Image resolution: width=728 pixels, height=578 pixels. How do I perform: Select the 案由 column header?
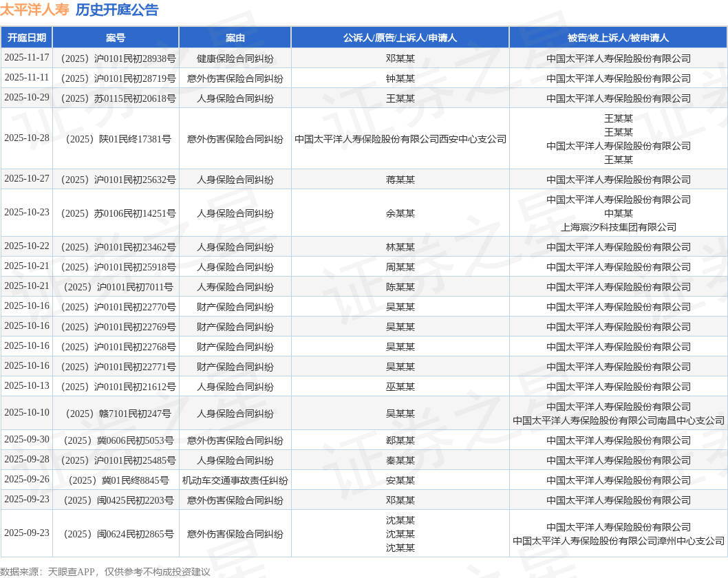235,38
